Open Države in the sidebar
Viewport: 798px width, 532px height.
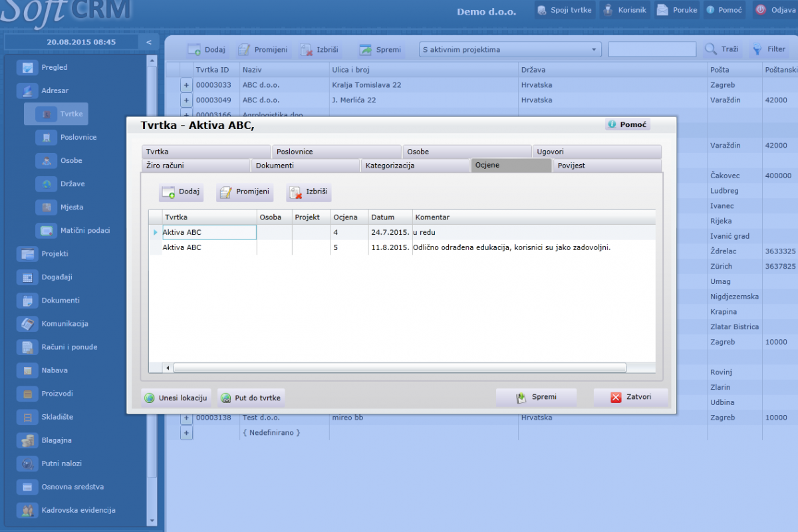61,184
